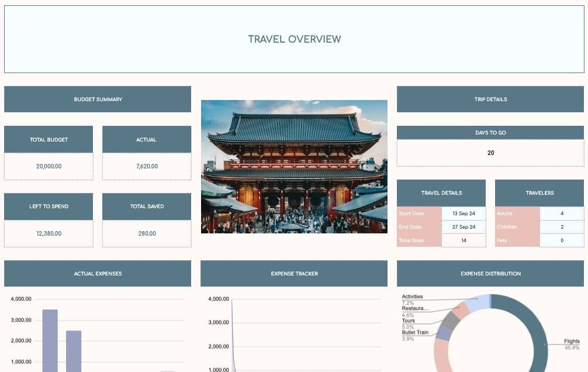Select the TRAVELERS header

coord(539,193)
